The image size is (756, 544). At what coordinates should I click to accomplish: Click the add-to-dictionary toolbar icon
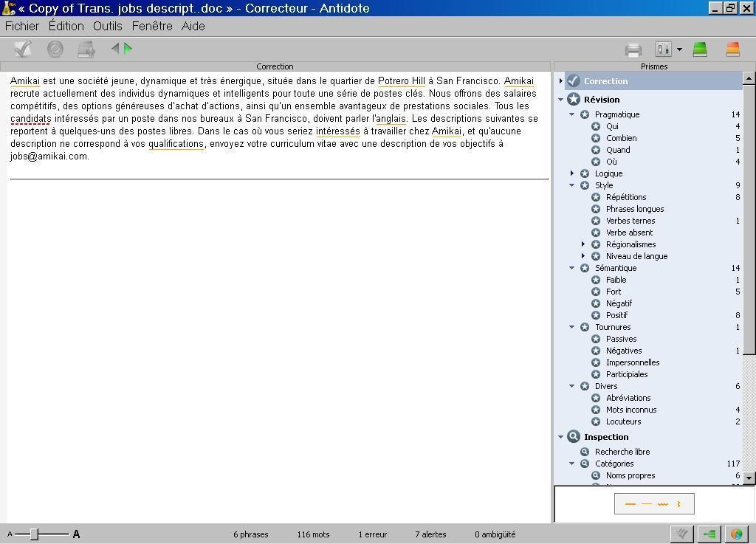(86, 49)
